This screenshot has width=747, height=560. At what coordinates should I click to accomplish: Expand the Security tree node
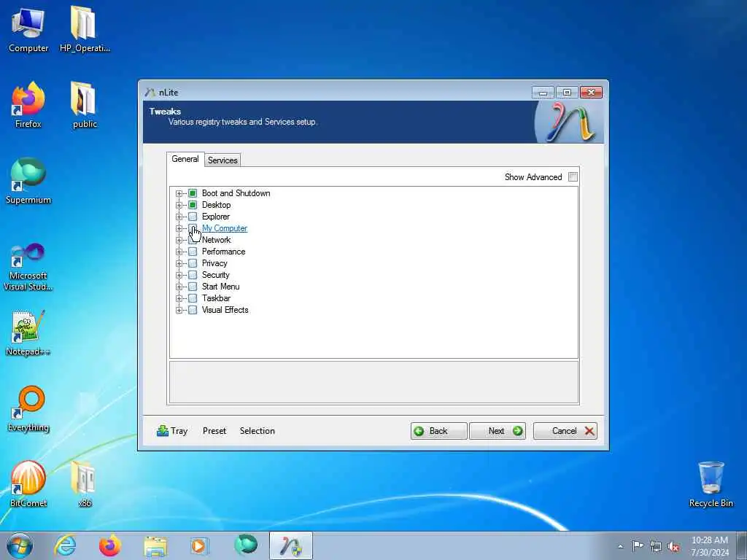[x=179, y=275]
